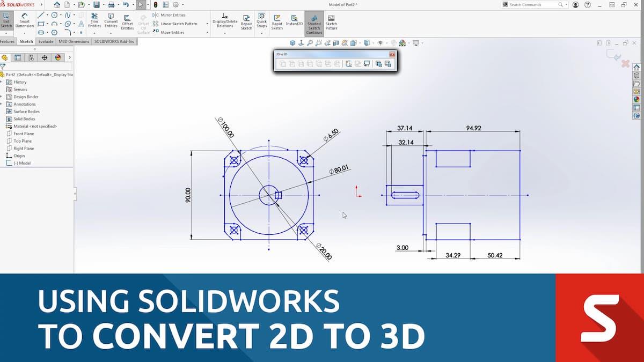This screenshot has width=644, height=362.
Task: Switch to the Features tab
Action: point(8,41)
